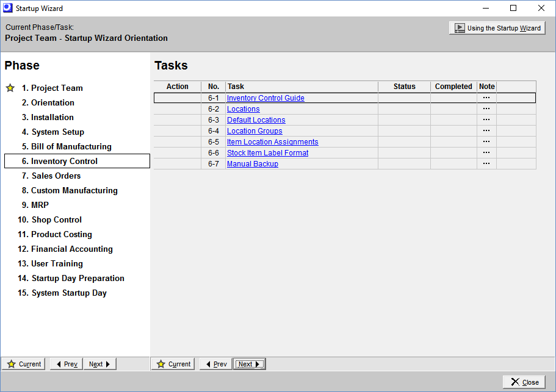Select the MRP phase
Image resolution: width=556 pixels, height=392 pixels.
pos(40,205)
